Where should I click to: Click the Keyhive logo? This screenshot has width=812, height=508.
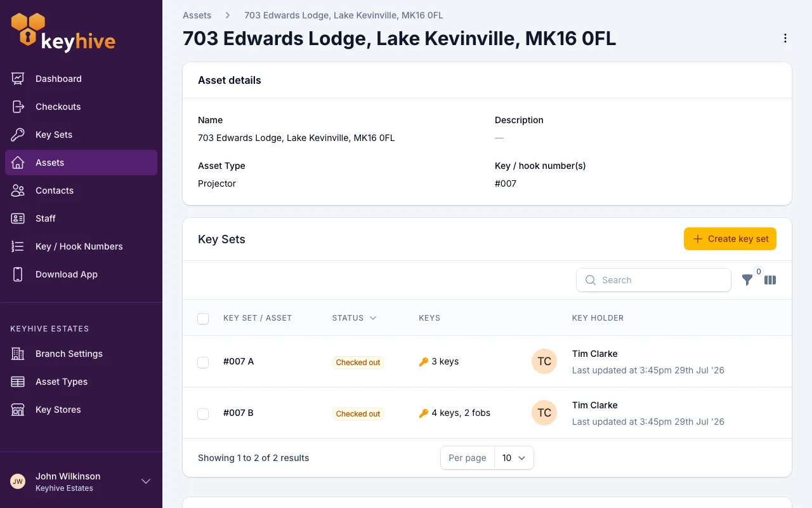pos(63,32)
